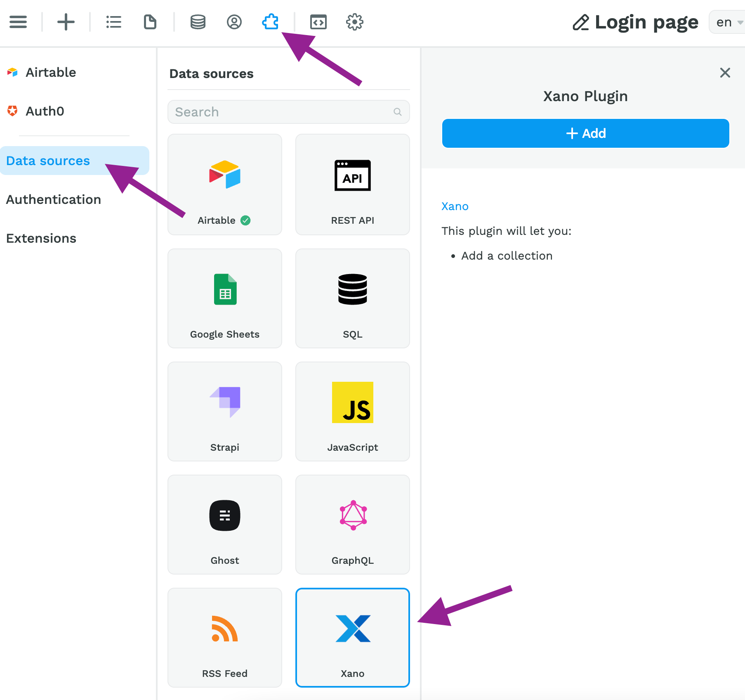
Task: Open the pages file icon
Action: [150, 22]
